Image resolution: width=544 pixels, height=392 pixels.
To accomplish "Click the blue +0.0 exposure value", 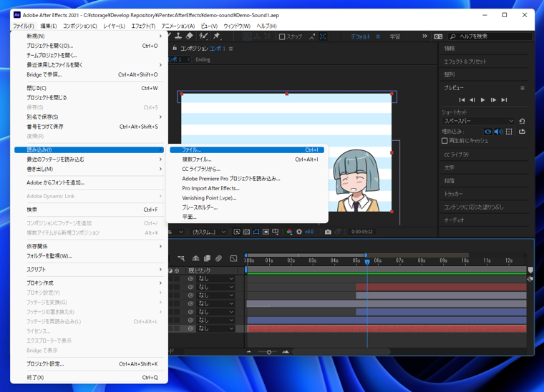I will 309,232.
